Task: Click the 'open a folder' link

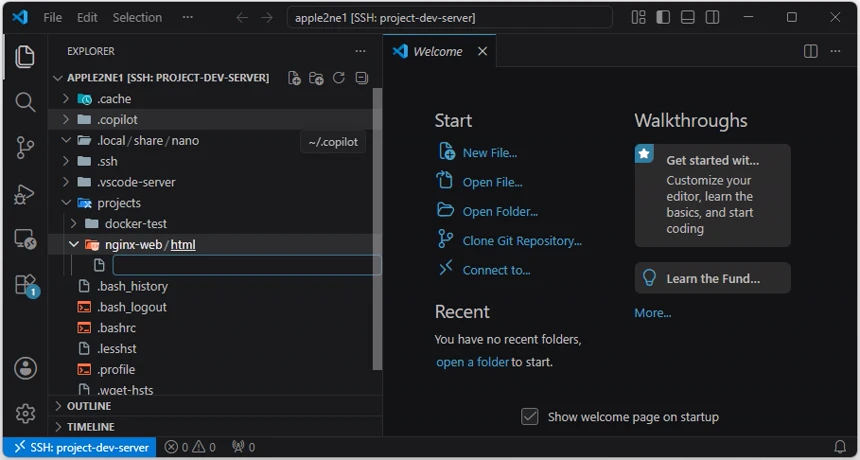Action: (x=473, y=362)
